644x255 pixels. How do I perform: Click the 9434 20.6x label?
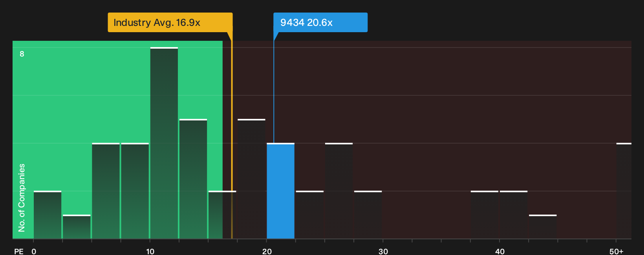click(x=320, y=22)
